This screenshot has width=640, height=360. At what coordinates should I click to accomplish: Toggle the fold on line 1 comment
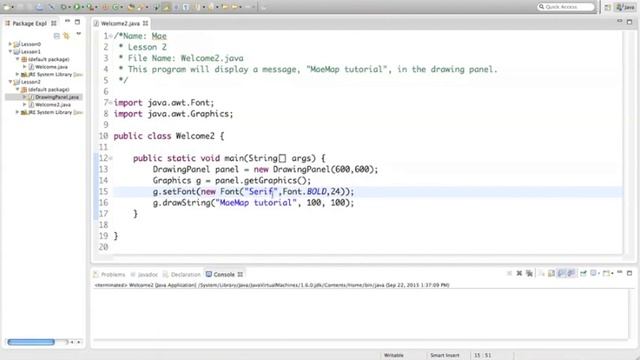coord(111,36)
